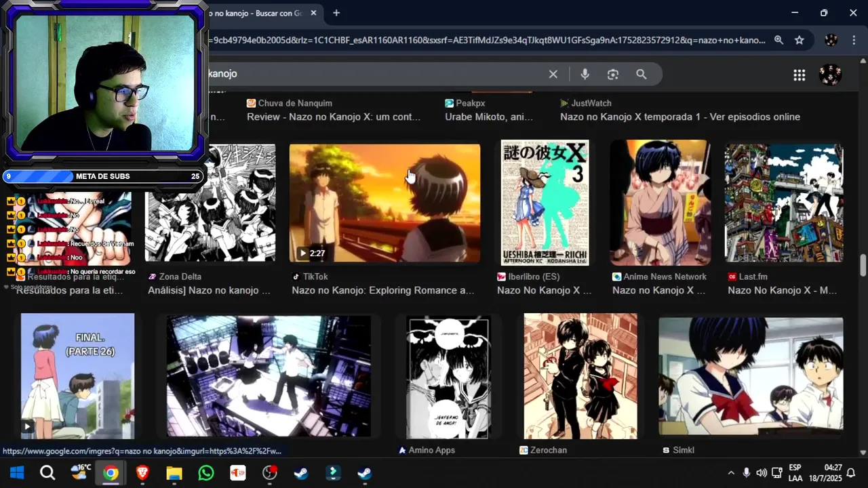868x488 pixels.
Task: Switch to Google Chrome in the taskbar
Action: [x=111, y=472]
